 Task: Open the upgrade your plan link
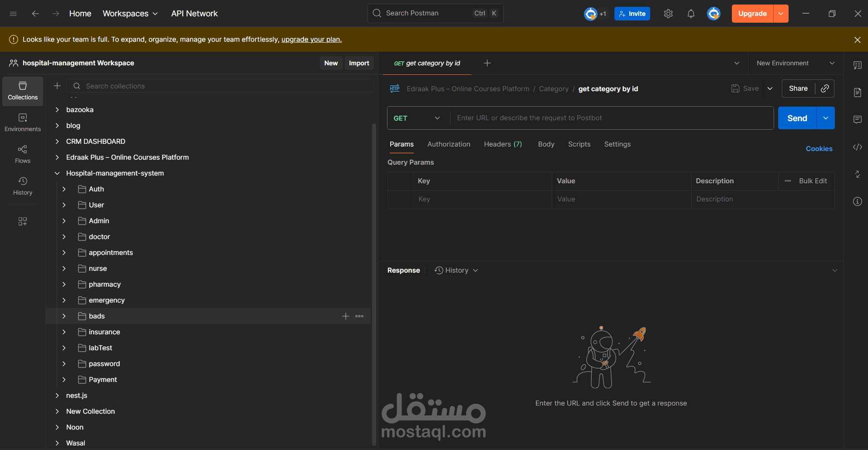click(312, 39)
